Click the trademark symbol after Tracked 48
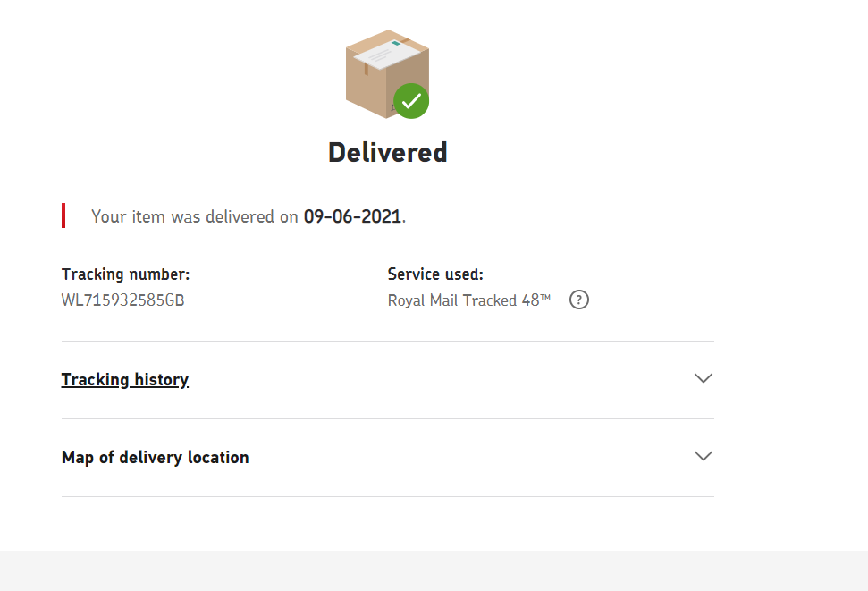Screen dimensions: 868x591 545,298
